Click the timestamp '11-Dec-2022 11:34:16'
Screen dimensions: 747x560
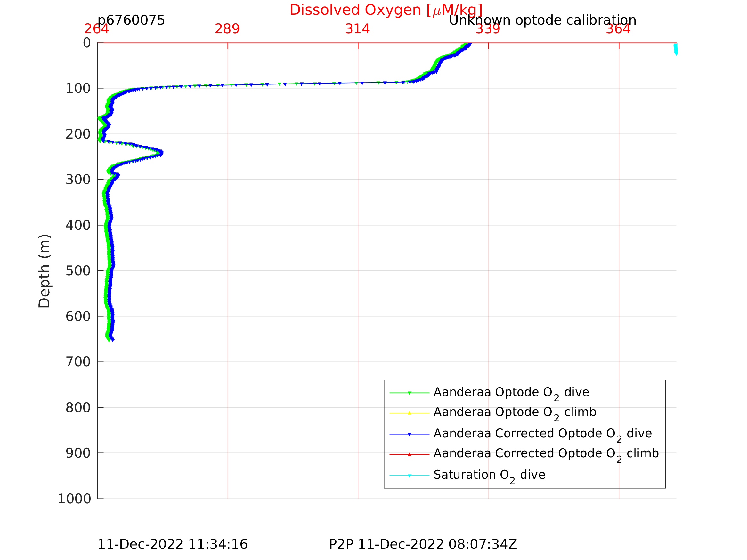point(172,544)
